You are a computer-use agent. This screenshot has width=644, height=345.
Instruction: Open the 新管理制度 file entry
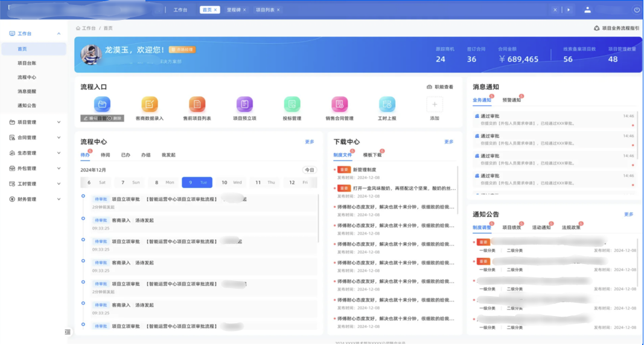[365, 170]
